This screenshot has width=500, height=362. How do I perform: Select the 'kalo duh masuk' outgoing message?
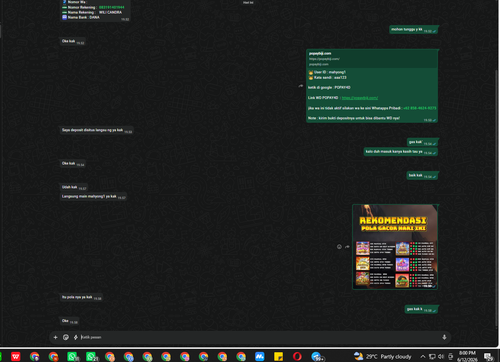[401, 152]
